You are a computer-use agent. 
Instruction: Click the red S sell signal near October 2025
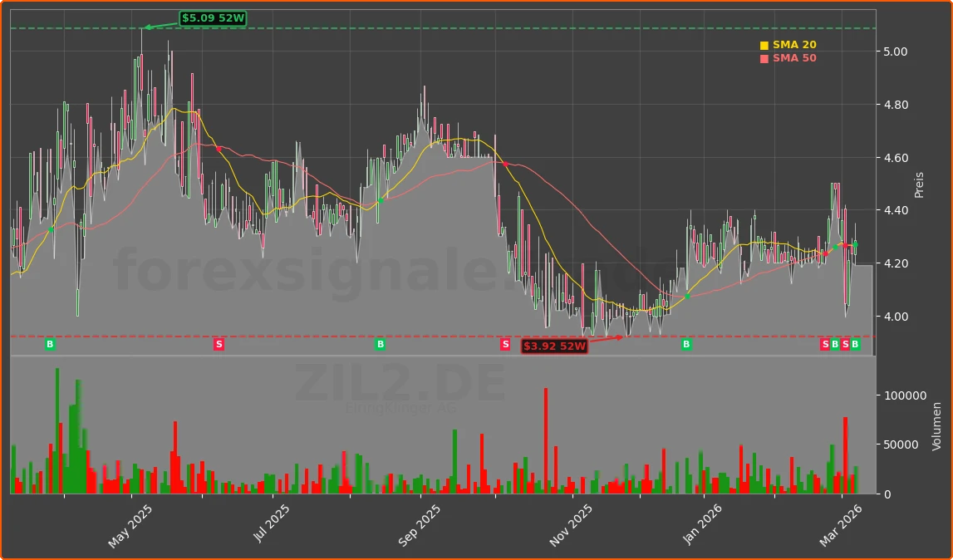pos(504,343)
